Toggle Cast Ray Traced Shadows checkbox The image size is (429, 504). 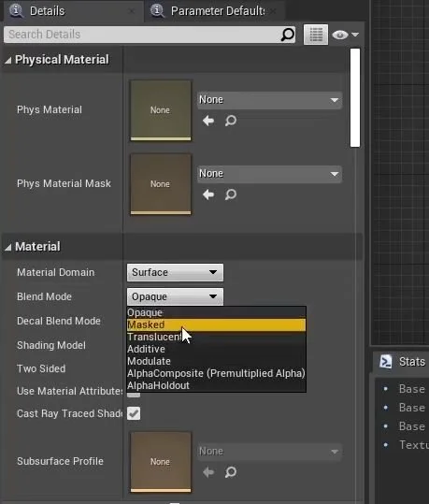(x=134, y=413)
